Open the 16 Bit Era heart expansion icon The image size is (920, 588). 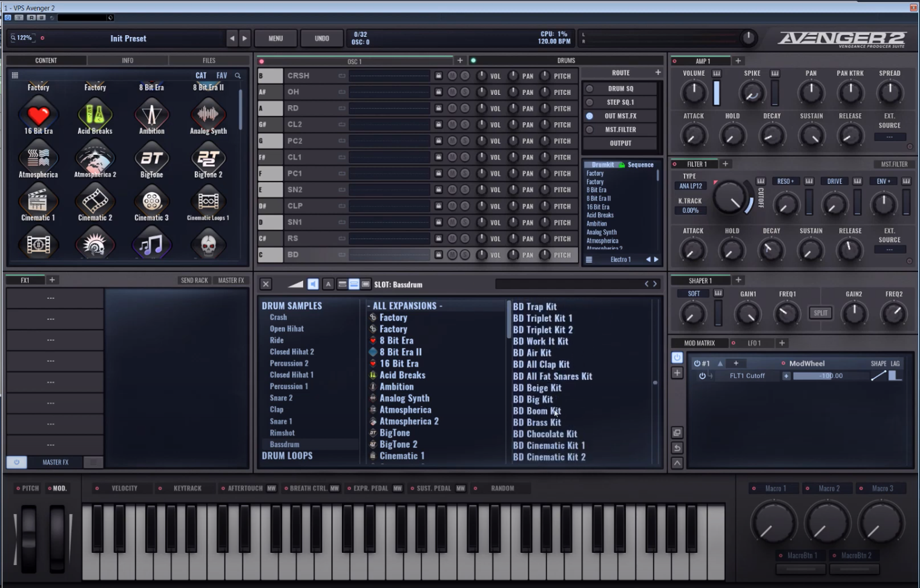click(38, 114)
